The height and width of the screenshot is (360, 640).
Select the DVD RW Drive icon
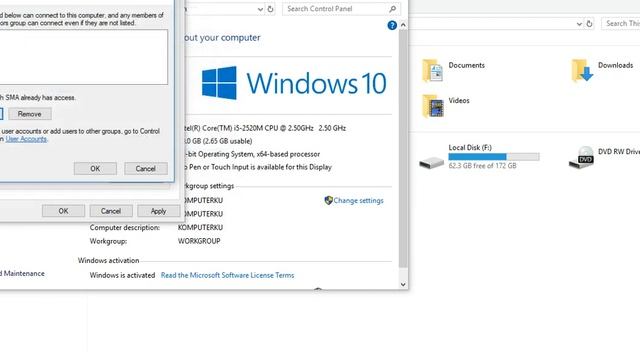(x=581, y=157)
